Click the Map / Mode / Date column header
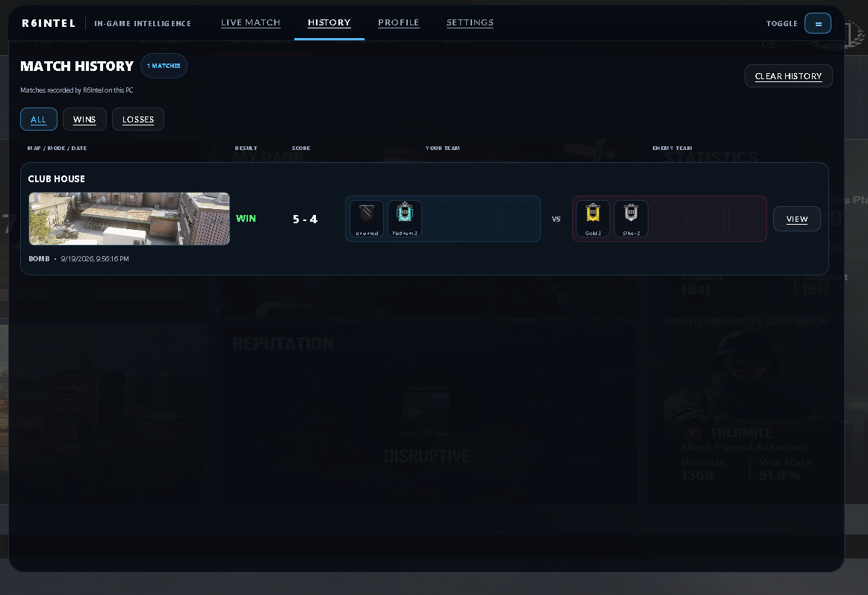868x595 pixels. pyautogui.click(x=57, y=149)
